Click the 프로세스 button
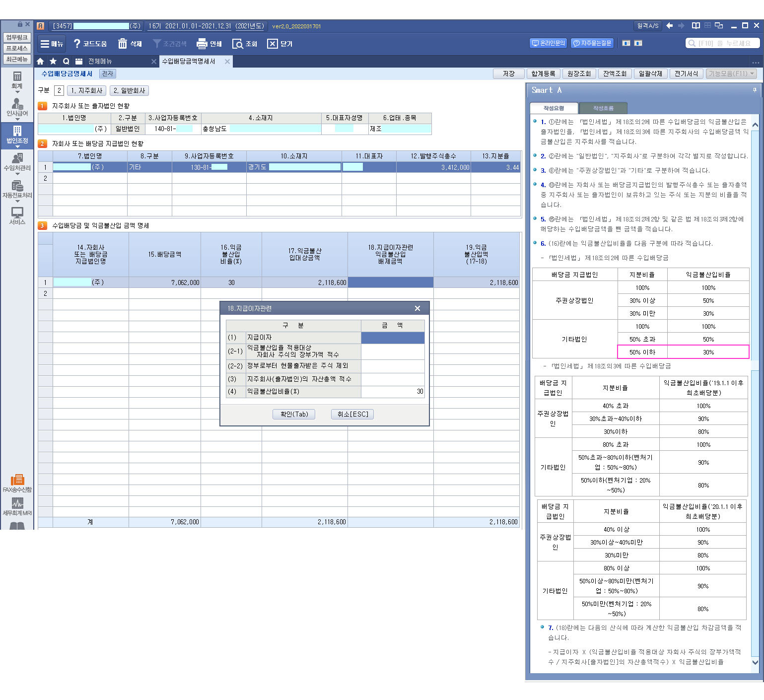This screenshot has width=764, height=700. pyautogui.click(x=17, y=48)
